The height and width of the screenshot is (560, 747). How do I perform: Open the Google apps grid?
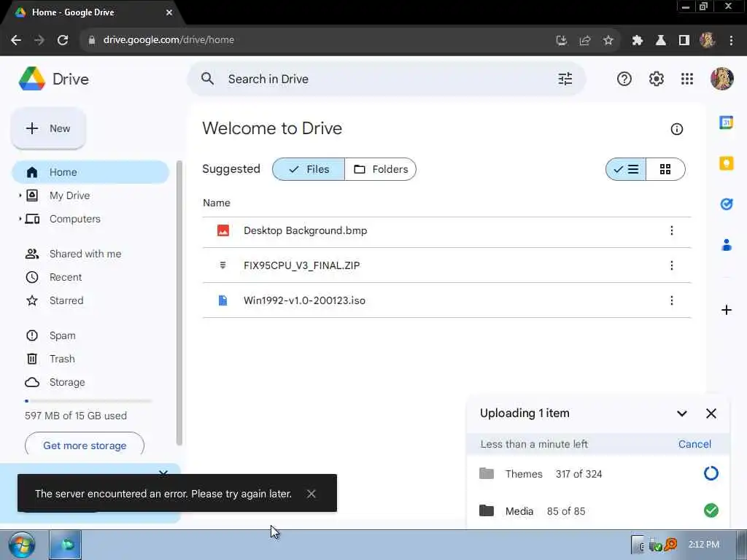tap(687, 79)
